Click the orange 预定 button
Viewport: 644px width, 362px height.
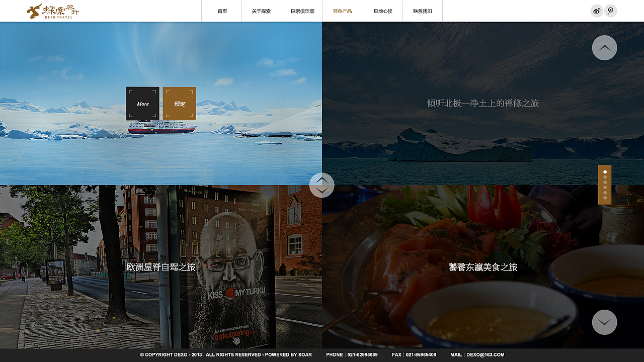coord(179,104)
